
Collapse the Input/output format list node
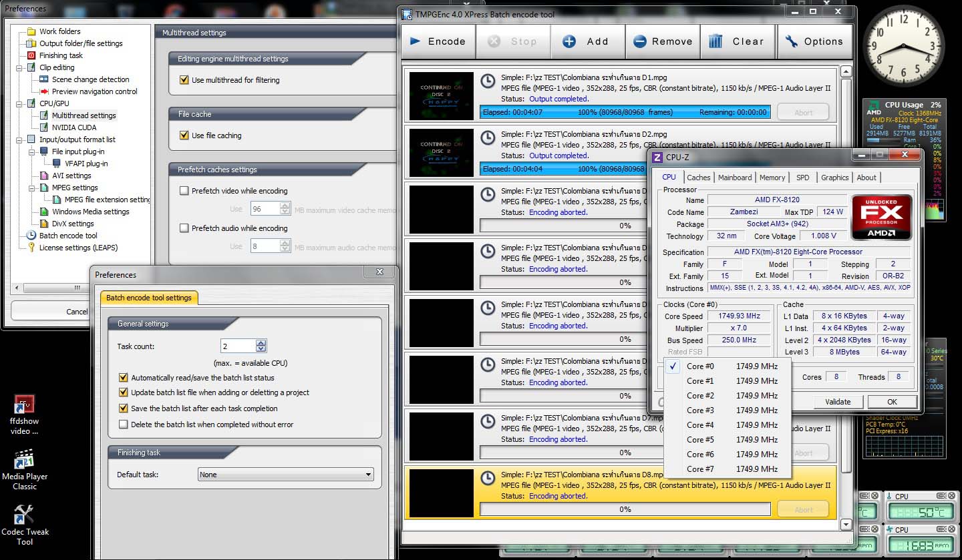(20, 139)
